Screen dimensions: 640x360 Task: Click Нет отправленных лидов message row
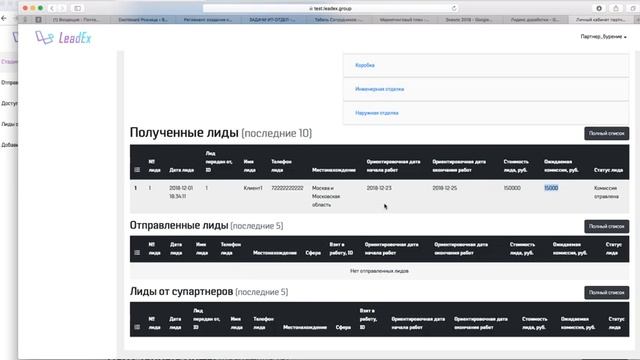(379, 271)
